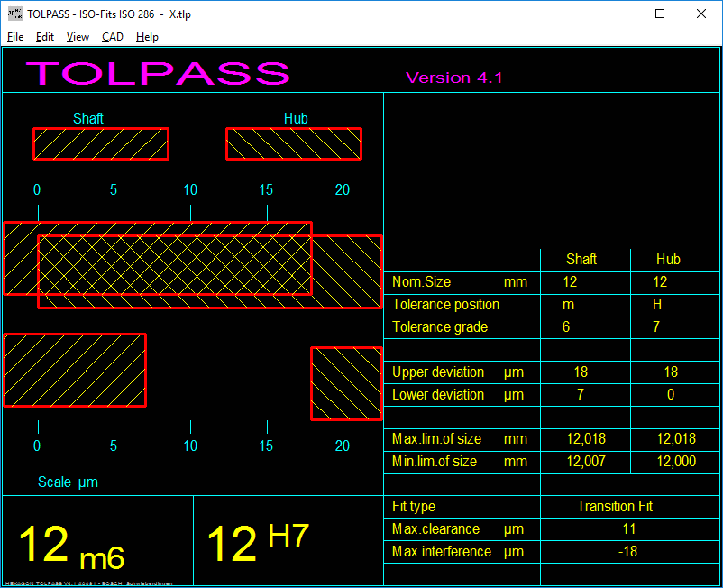Click the Shaft legend hatch box
This screenshot has height=588, width=723.
click(x=101, y=144)
